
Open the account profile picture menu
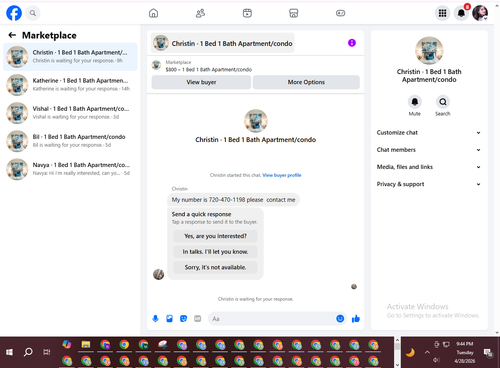480,13
